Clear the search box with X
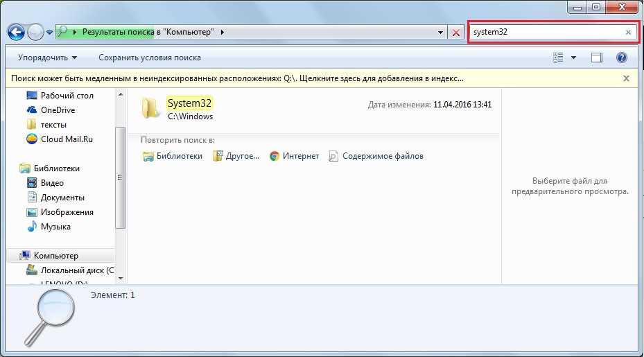Screen dimensions: 644x357 coord(629,33)
